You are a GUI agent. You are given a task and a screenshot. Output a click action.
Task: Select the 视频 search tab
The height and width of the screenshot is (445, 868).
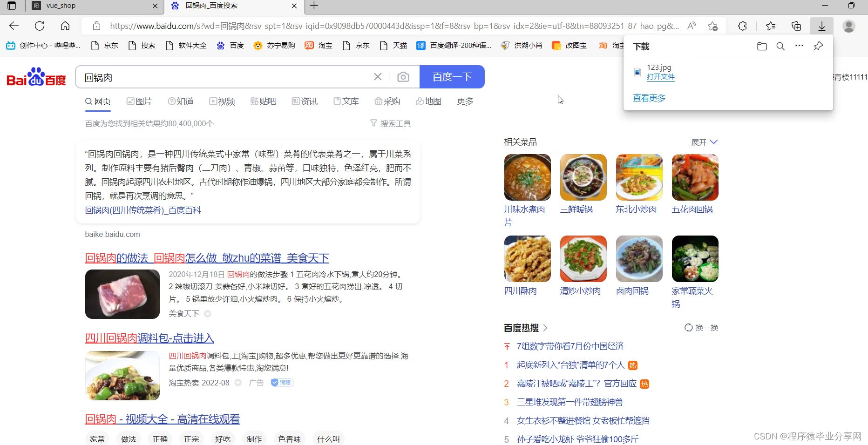pos(222,101)
